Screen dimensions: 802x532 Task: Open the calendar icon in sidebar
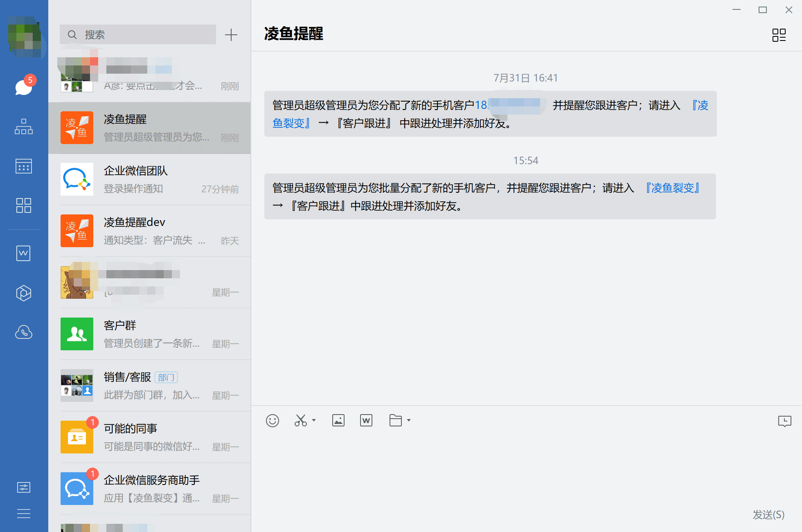(24, 166)
